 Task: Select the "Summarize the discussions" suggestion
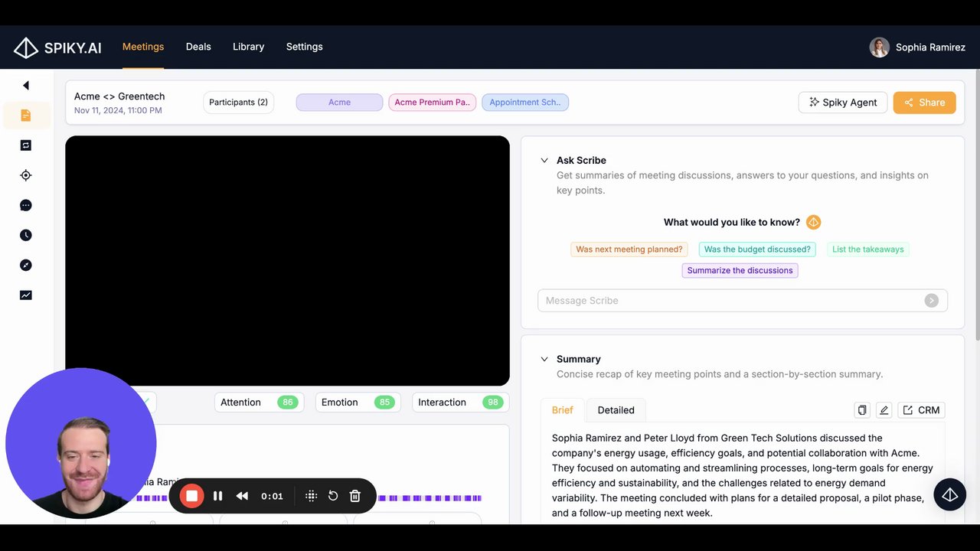740,270
